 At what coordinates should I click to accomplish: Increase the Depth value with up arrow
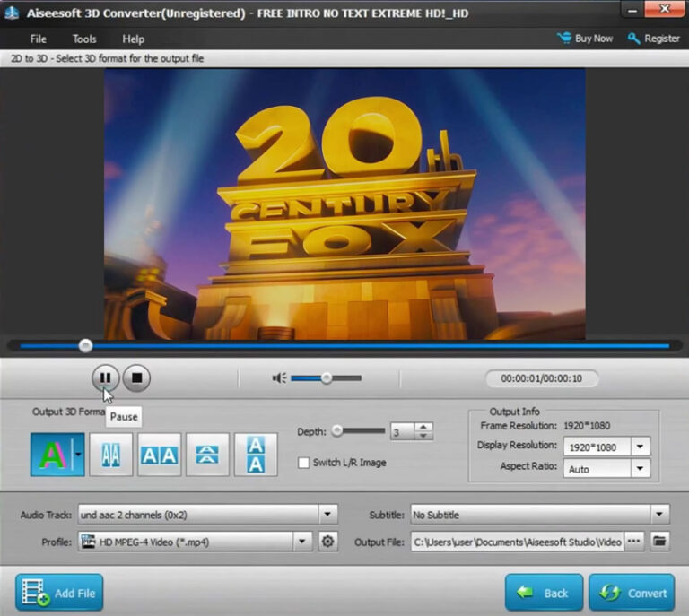423,427
